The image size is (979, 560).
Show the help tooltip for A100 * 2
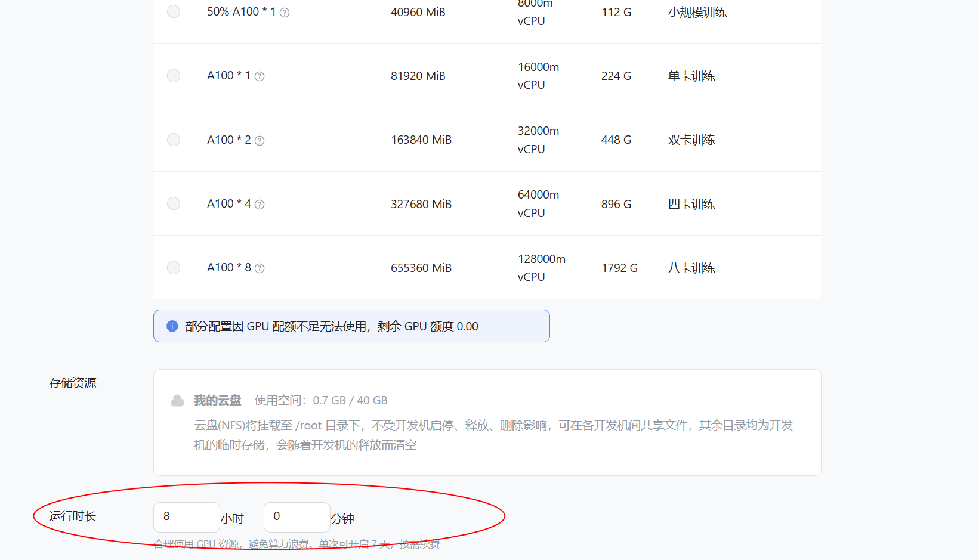pos(260,141)
